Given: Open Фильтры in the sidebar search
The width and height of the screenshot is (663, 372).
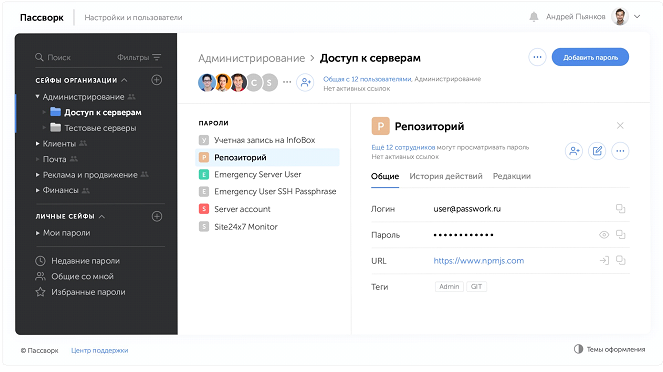Looking at the screenshot, I should [x=139, y=57].
